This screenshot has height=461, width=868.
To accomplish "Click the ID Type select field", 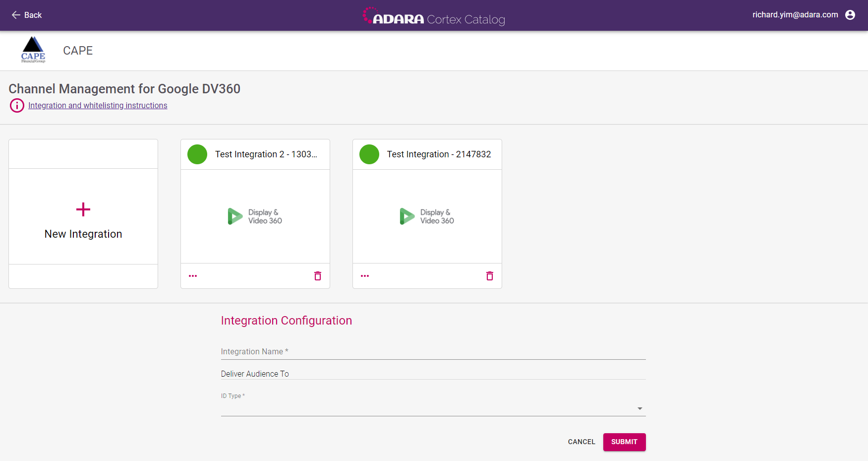I will [433, 408].
